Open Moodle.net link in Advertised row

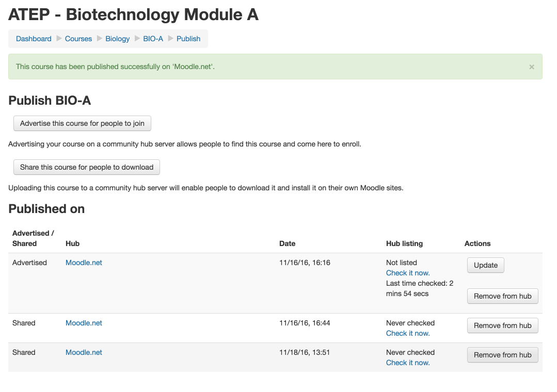(84, 263)
